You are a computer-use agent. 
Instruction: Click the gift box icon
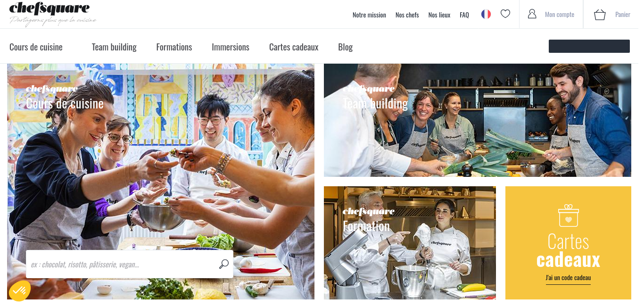[568, 216]
